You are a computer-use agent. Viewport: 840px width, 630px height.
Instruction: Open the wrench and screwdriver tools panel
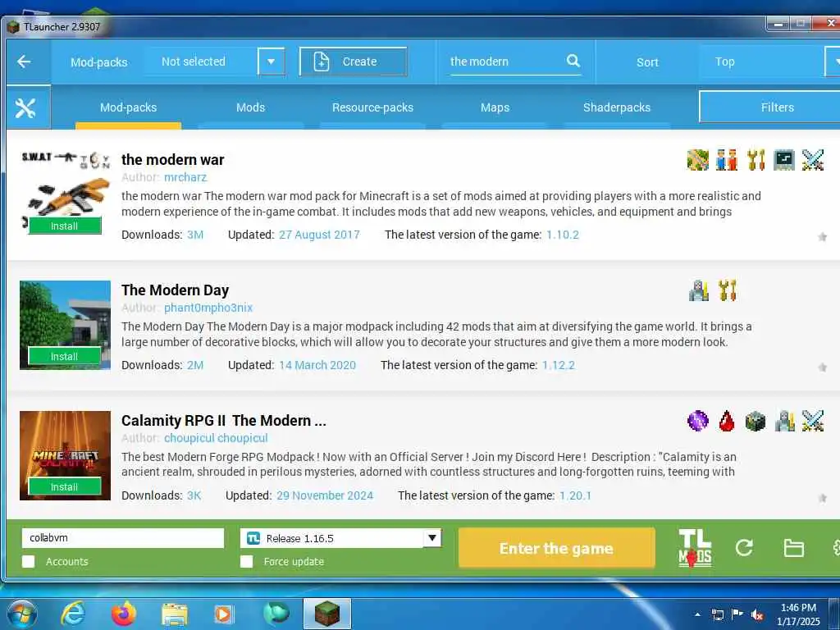pos(25,108)
